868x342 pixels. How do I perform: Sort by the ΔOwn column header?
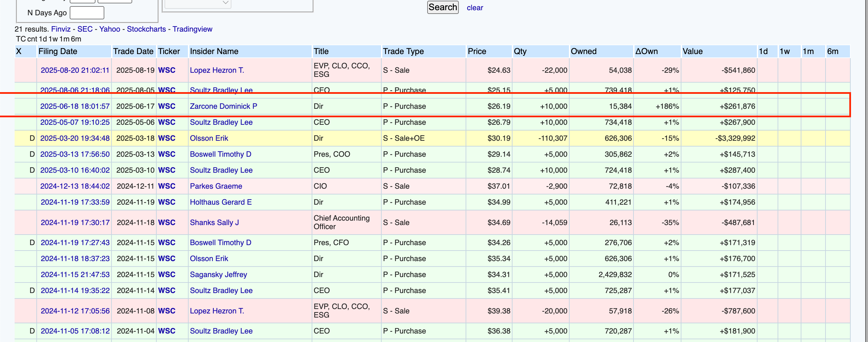(x=646, y=51)
